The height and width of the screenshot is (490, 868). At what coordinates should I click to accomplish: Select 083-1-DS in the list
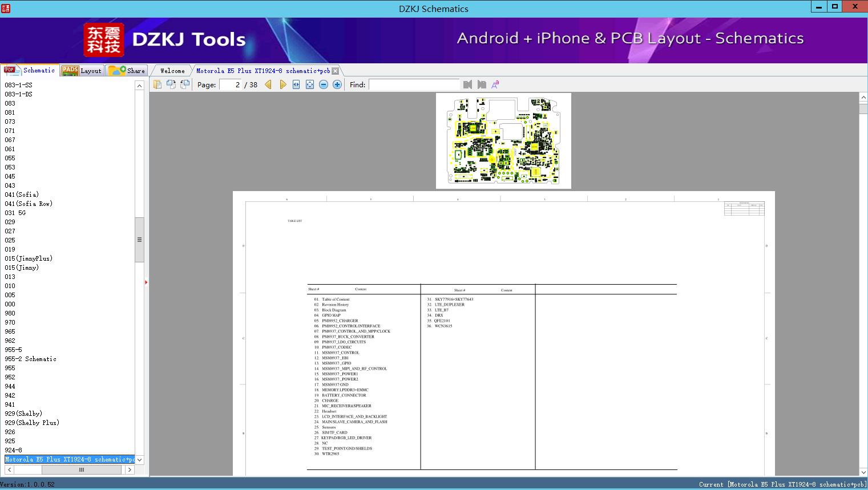18,94
